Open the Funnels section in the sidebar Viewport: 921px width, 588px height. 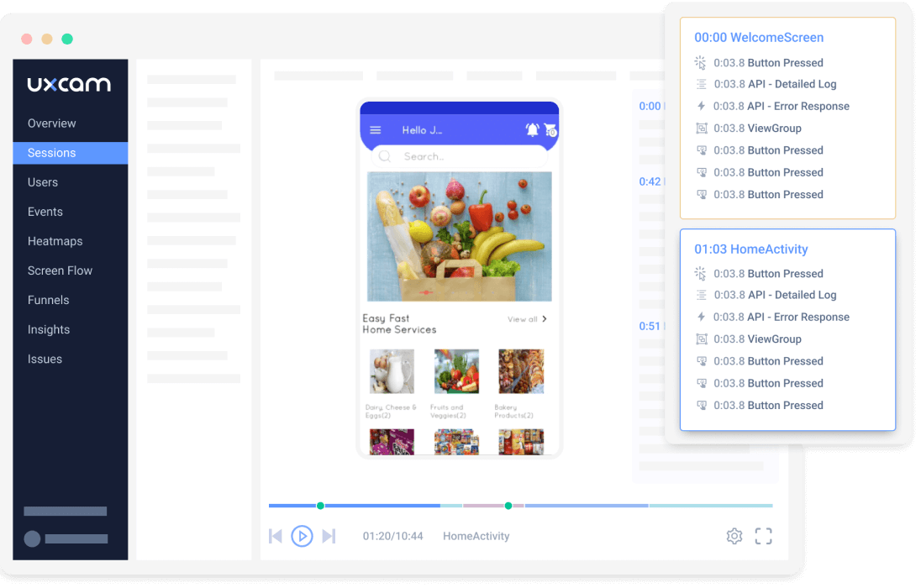(48, 300)
